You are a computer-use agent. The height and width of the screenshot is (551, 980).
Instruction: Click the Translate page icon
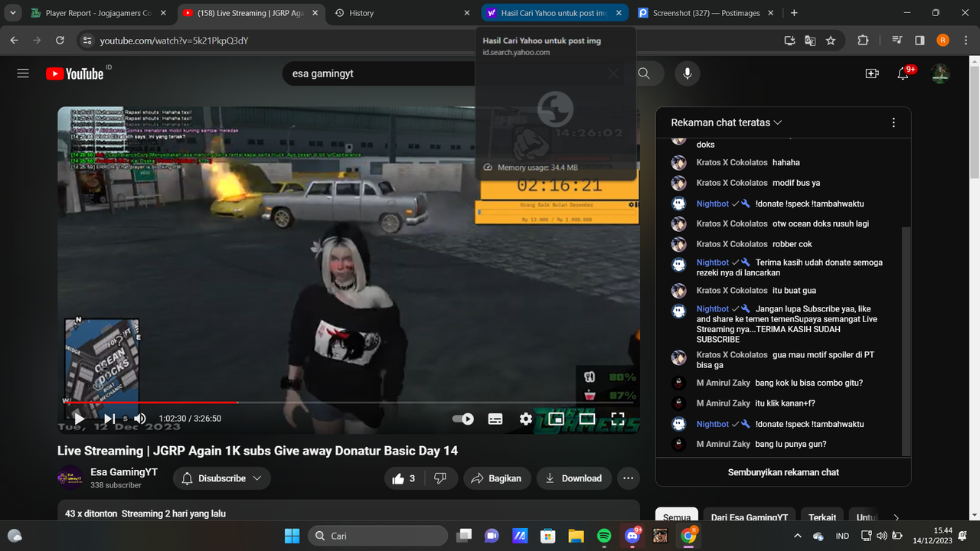tap(810, 41)
